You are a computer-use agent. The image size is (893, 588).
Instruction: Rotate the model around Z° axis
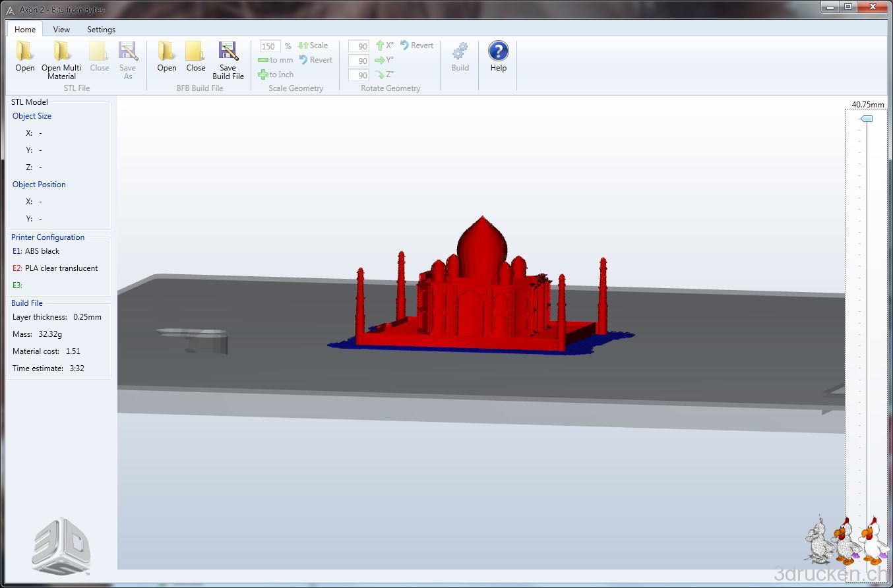385,74
